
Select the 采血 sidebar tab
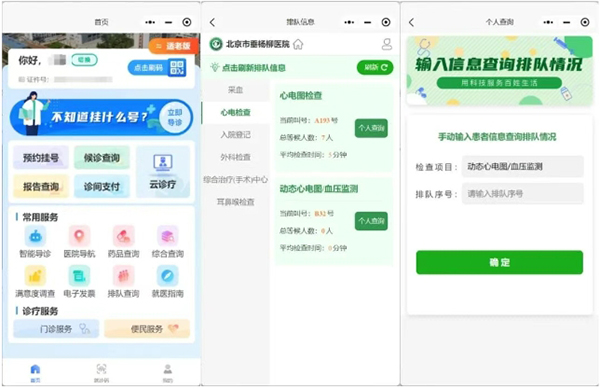(235, 90)
